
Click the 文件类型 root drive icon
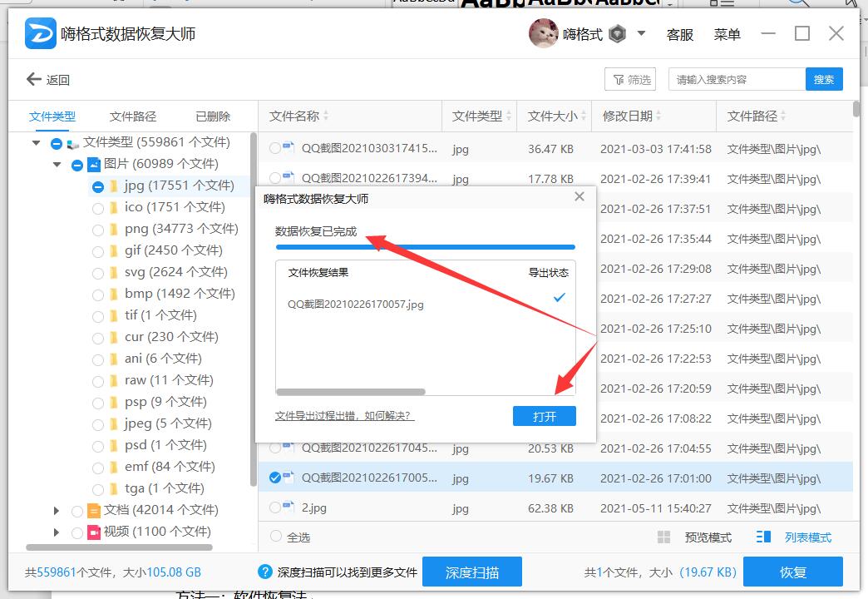(73, 144)
